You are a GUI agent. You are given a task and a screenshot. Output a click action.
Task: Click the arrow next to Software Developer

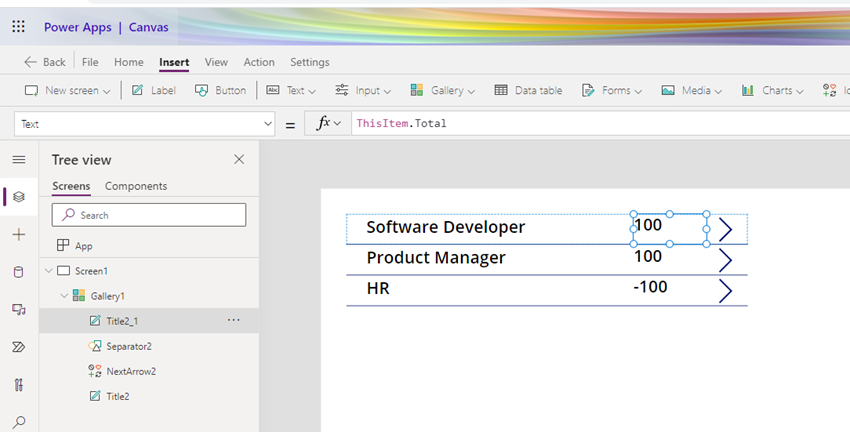[726, 230]
